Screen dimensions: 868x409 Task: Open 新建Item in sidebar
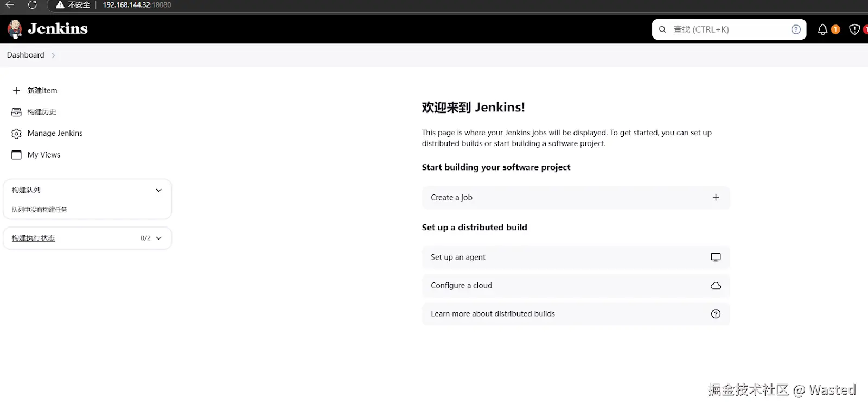(x=42, y=91)
